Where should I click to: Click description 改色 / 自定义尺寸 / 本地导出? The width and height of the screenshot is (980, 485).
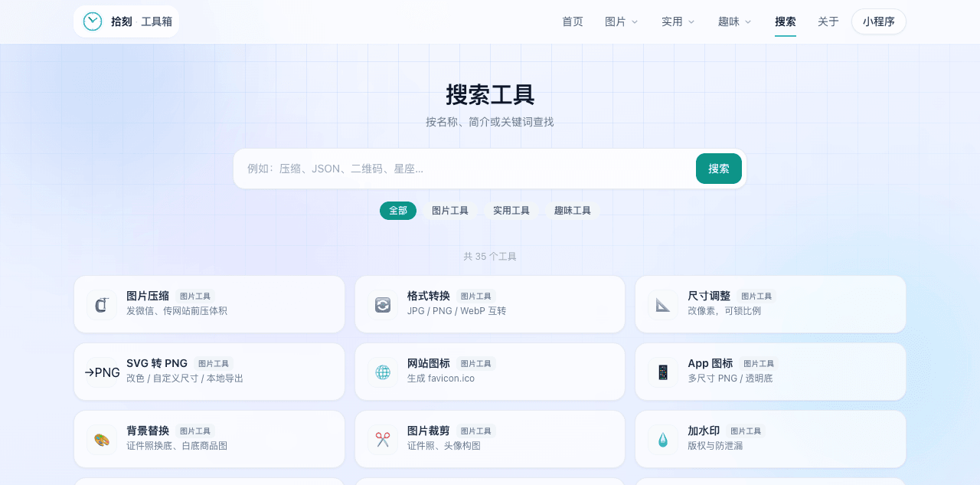coord(185,378)
